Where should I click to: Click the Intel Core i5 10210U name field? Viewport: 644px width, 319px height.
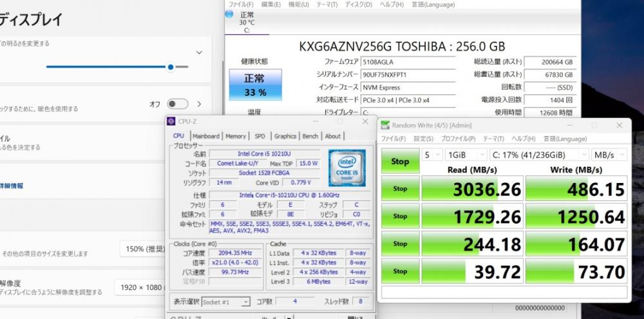click(x=264, y=154)
